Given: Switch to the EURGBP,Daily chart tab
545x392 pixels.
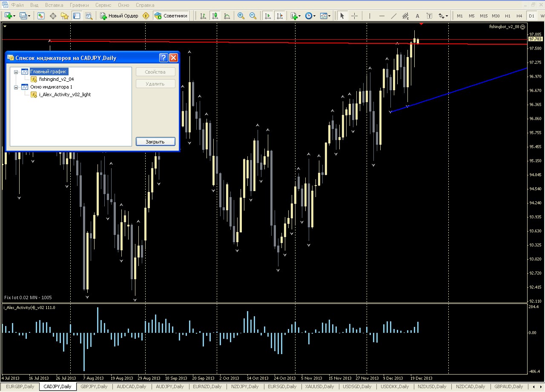Looking at the screenshot, I should coord(20,386).
